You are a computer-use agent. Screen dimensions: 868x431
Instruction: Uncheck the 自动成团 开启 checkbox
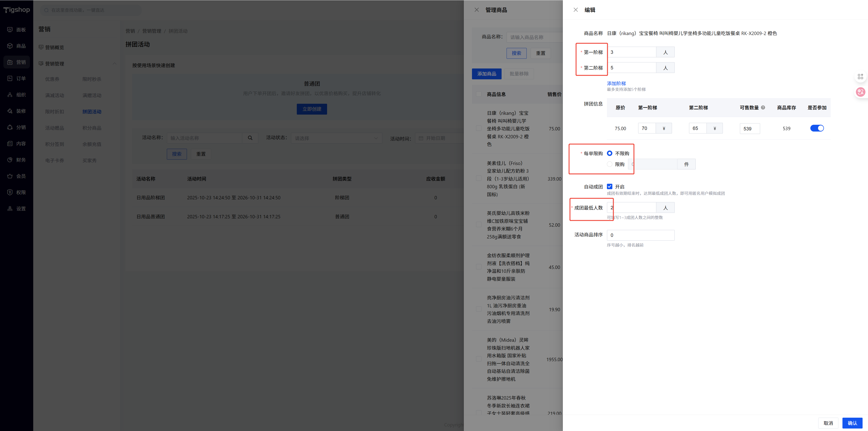610,186
